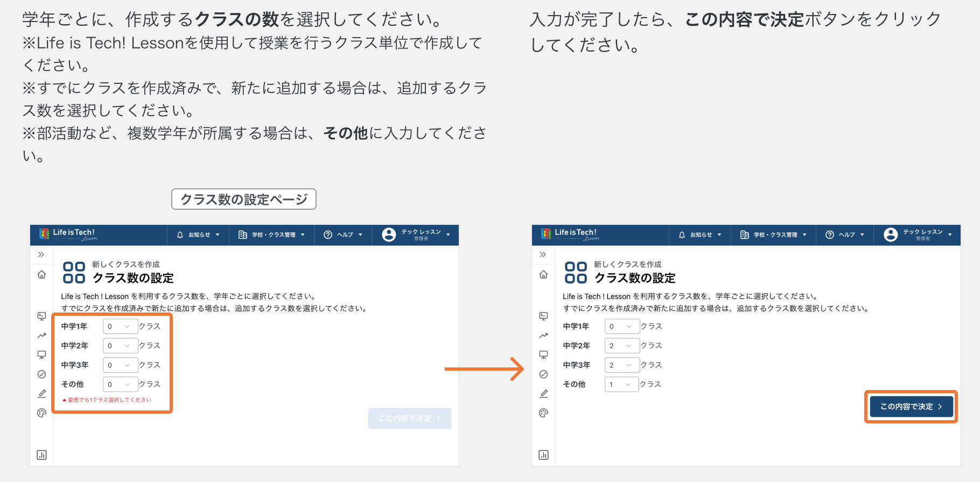
Task: Click the help question-mark icon, left screenshot
Action: (x=328, y=235)
